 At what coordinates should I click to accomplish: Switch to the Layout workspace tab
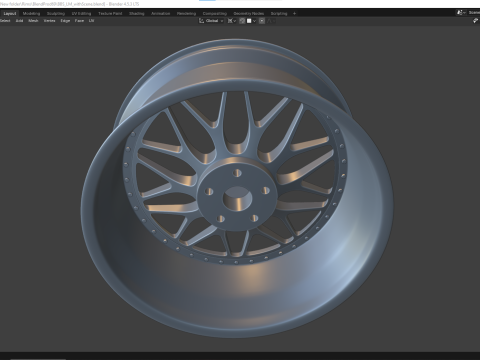click(10, 13)
